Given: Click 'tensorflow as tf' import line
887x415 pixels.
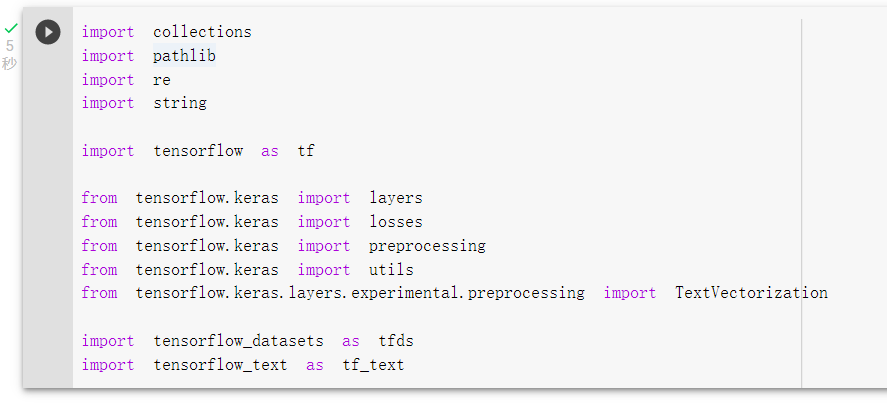Looking at the screenshot, I should (x=198, y=151).
